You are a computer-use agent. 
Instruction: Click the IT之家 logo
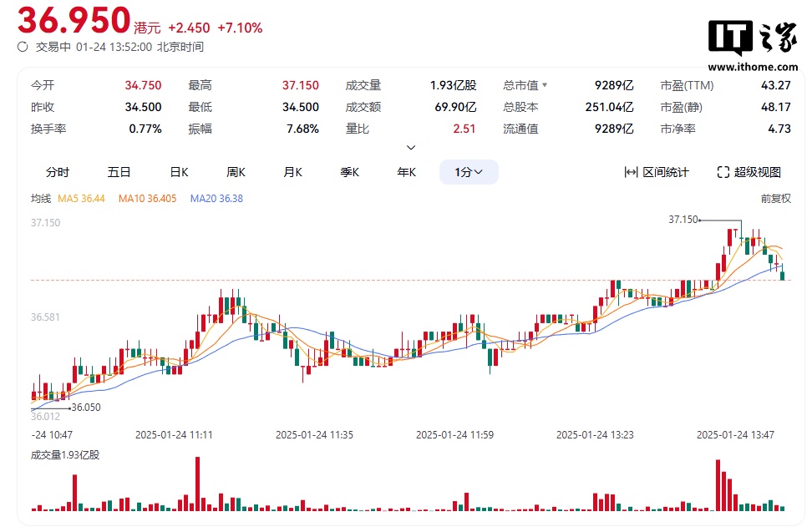[x=753, y=40]
